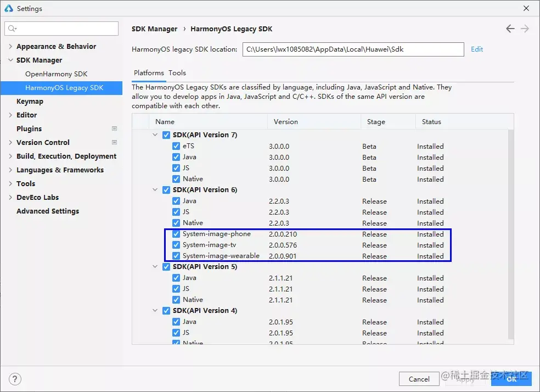Click the DevEco Studio logo in title bar

click(9, 8)
